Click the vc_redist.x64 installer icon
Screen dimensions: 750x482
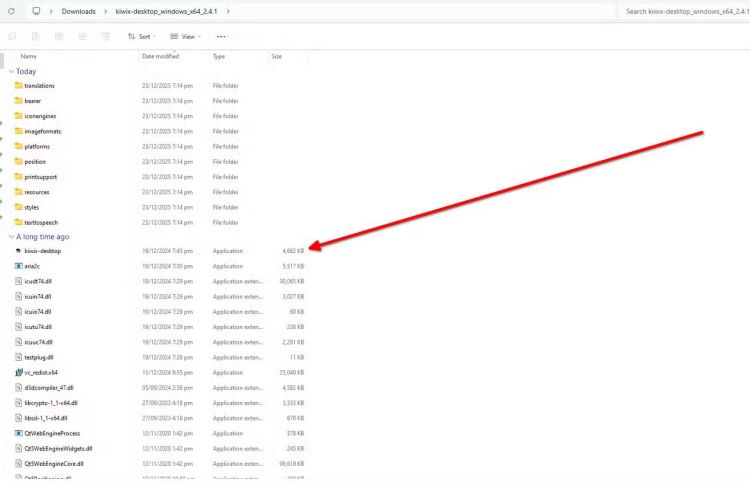pyautogui.click(x=19, y=372)
